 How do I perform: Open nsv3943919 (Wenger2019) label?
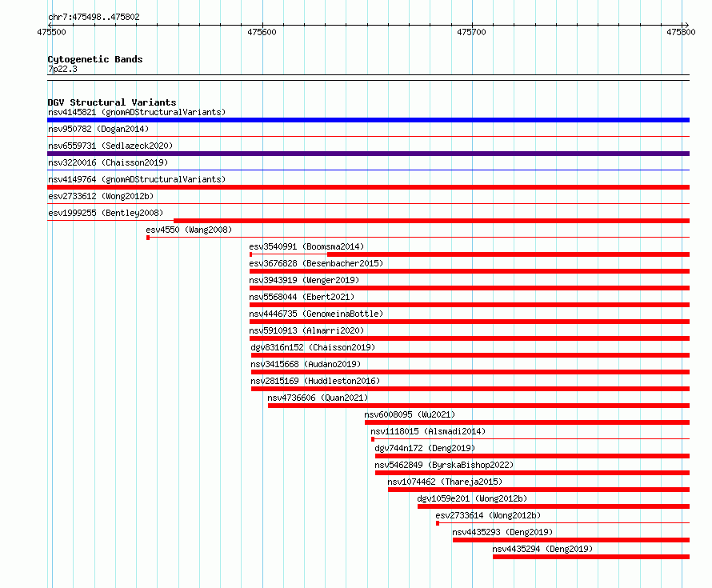304,280
